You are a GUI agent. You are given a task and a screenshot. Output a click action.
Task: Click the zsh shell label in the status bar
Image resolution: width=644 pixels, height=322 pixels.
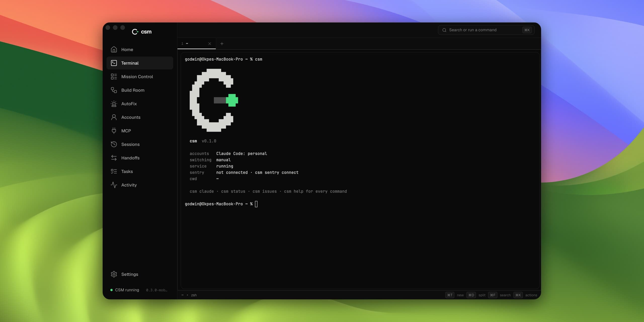194,295
